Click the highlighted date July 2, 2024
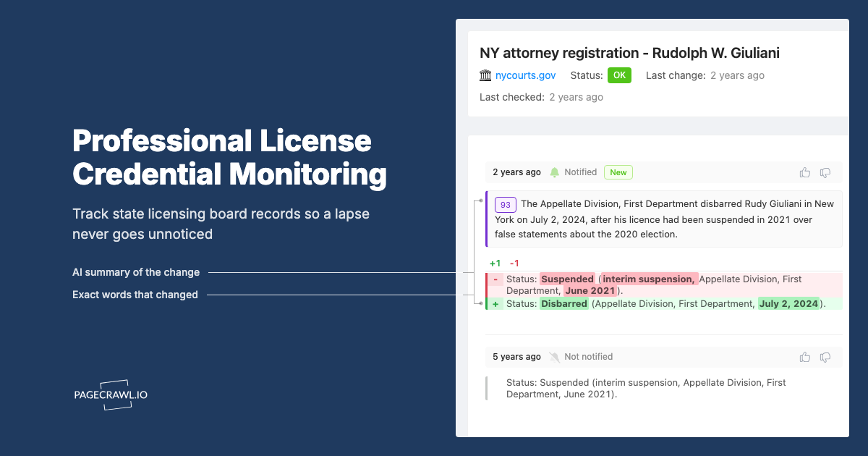 (788, 304)
